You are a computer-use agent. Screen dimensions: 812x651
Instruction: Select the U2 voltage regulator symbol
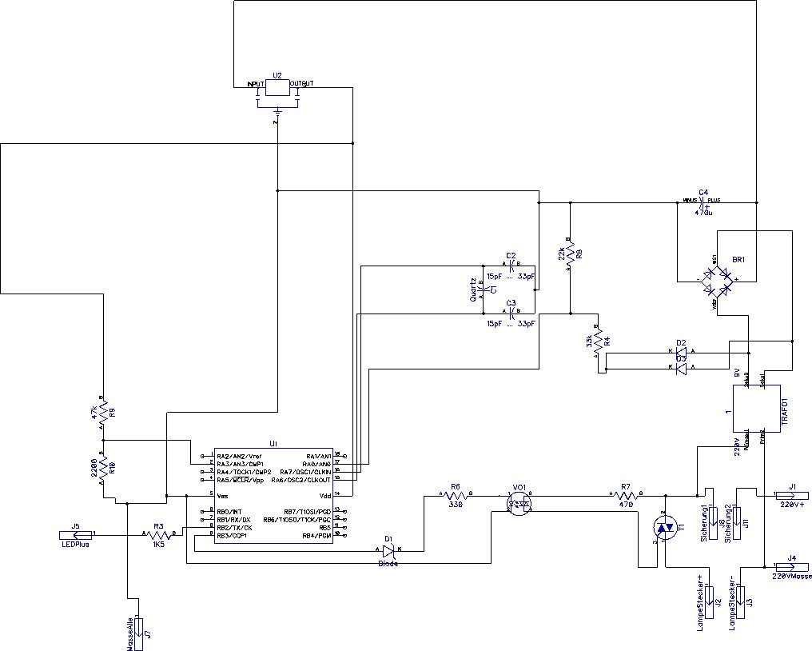pos(277,88)
